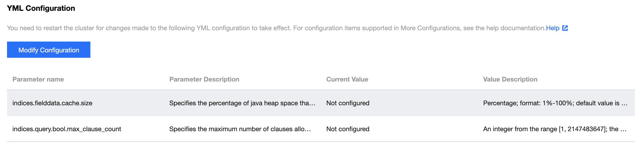Click Not configured value for fielddata cache size
644x149 pixels.
click(348, 103)
